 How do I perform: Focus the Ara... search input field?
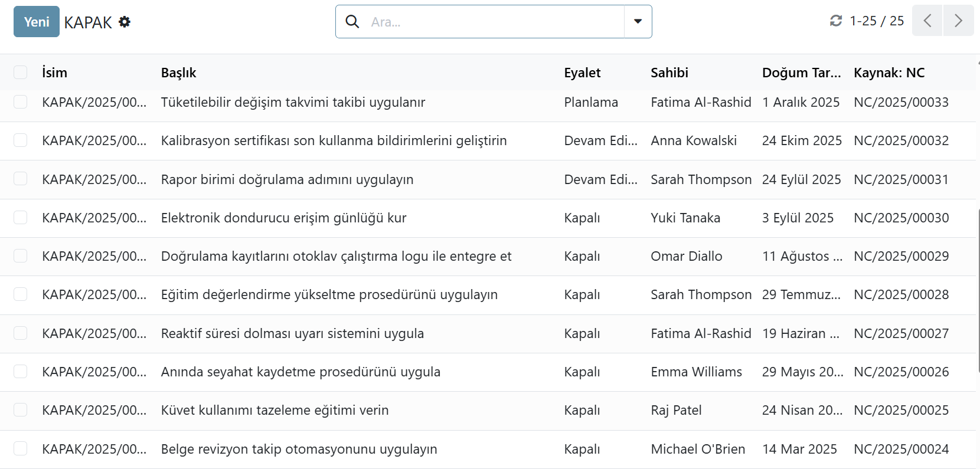point(493,22)
